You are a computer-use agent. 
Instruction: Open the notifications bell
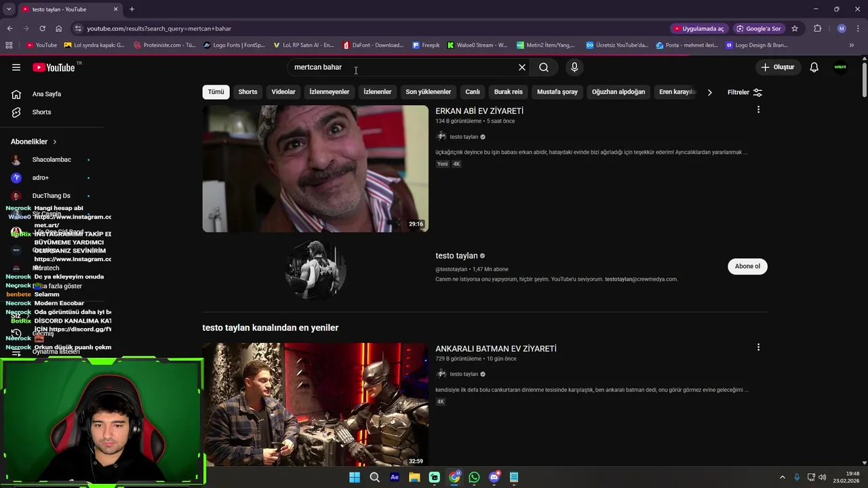[x=814, y=67]
